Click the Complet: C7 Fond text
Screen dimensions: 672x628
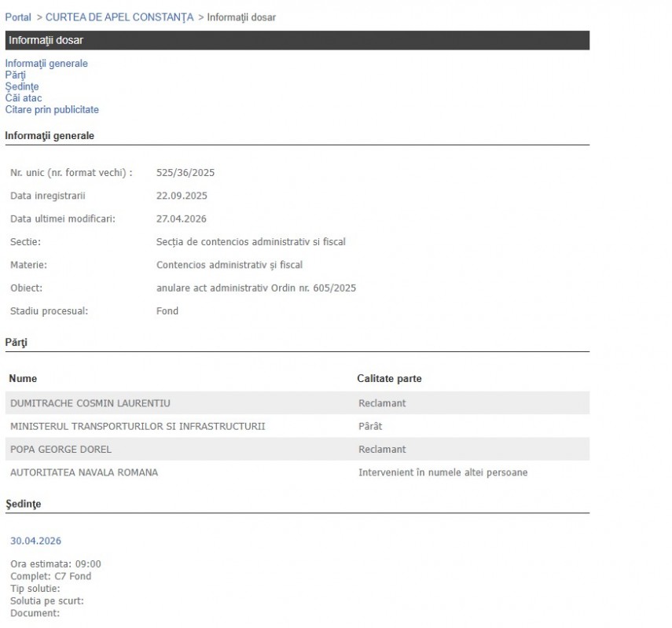point(50,576)
